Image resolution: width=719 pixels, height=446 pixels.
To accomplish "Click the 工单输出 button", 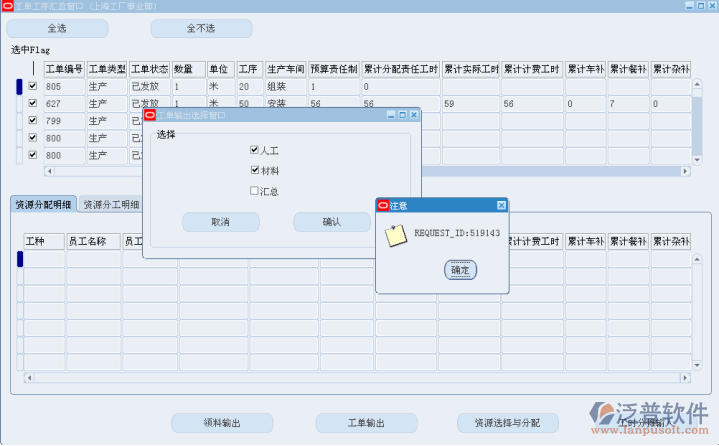I will [366, 423].
